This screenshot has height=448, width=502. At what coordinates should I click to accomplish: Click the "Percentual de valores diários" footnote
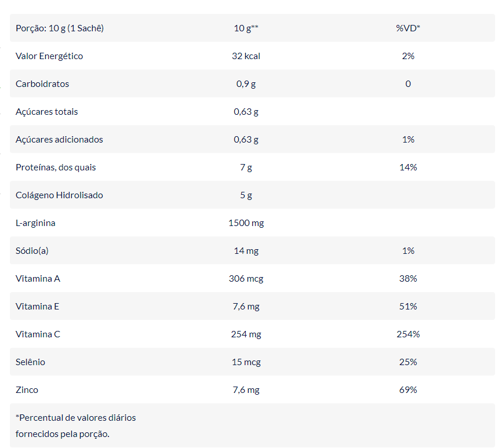pyautogui.click(x=76, y=418)
